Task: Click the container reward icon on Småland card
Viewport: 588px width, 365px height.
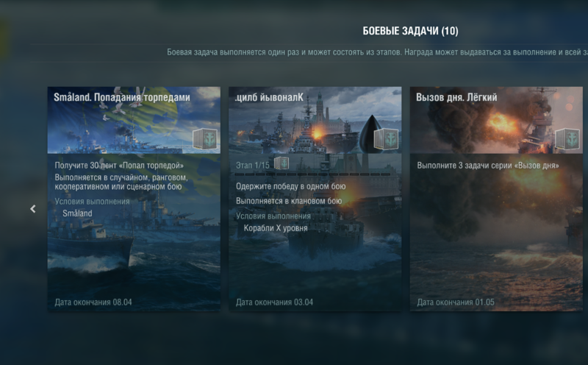Action: click(205, 139)
